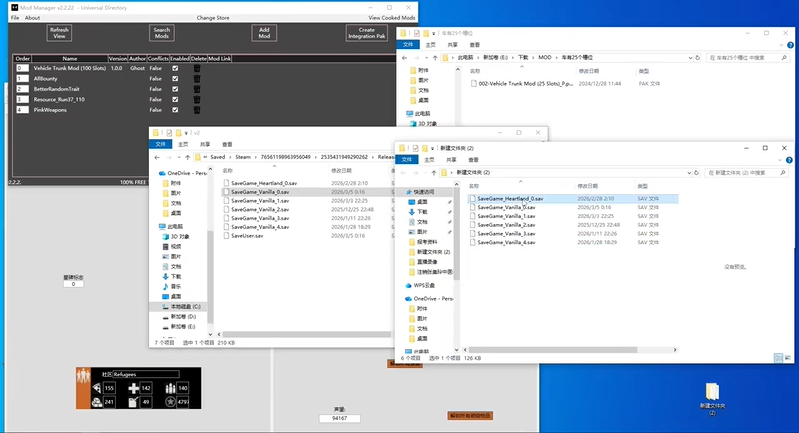The width and height of the screenshot is (799, 433).
Task: Open the 文件 tab in the v2 window
Action: (x=161, y=144)
